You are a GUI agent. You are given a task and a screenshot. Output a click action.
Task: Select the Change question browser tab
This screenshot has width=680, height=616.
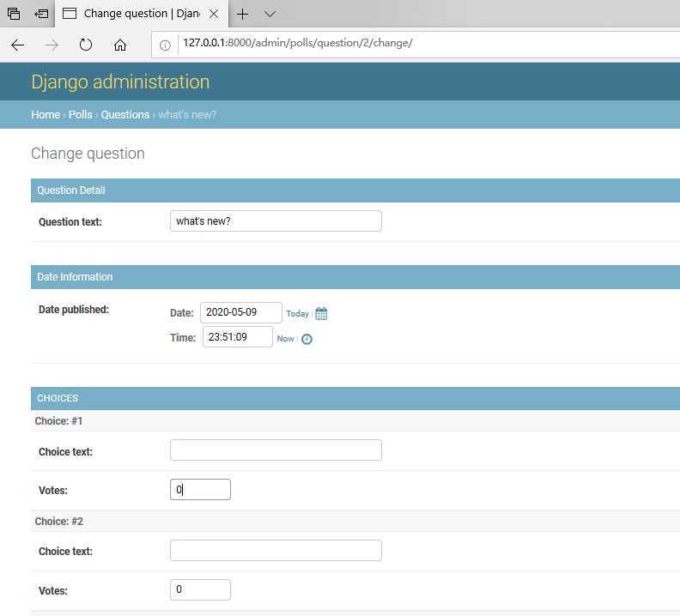coord(142,14)
